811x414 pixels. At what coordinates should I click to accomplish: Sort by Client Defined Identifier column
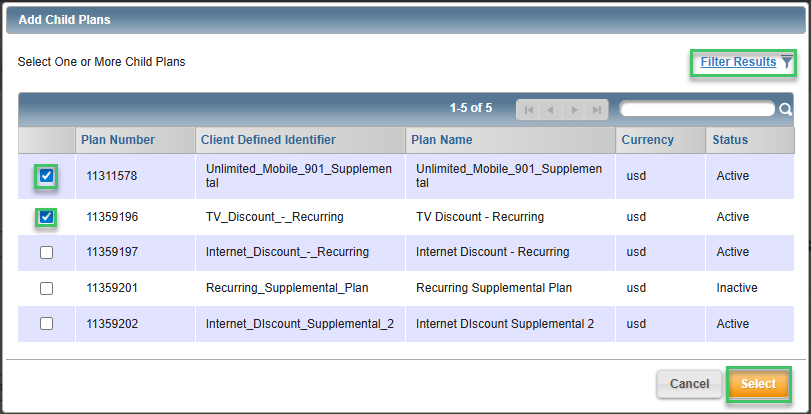point(268,140)
